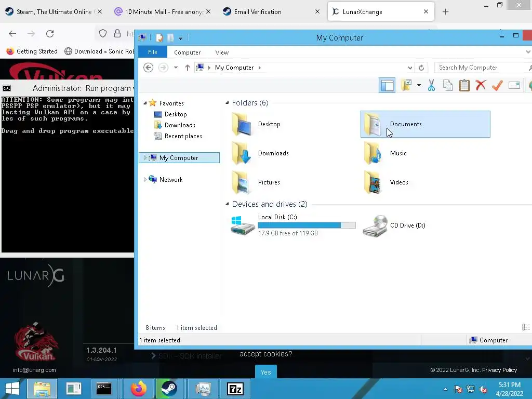Screen dimensions: 532x399
Task: Collapse Devices and drives (2) group
Action: [x=227, y=204]
